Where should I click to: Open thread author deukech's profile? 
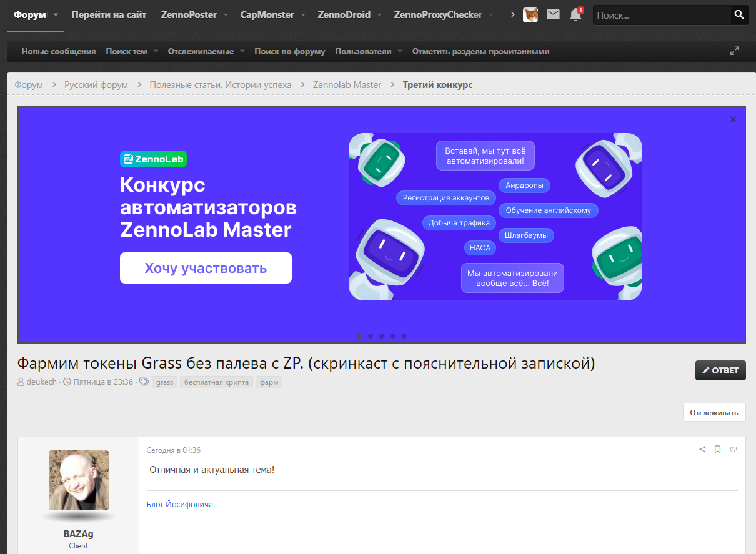41,382
